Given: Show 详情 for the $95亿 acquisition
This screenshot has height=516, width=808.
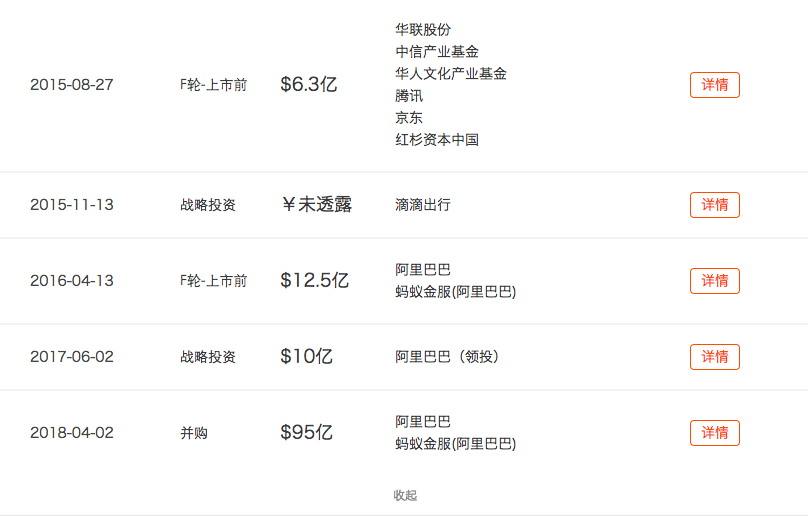Looking at the screenshot, I should coord(714,433).
